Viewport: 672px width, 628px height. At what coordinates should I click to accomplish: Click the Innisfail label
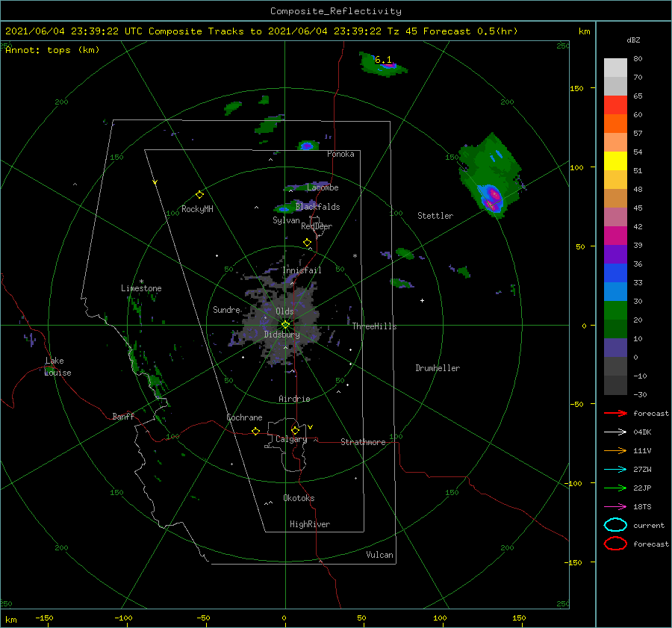(302, 270)
